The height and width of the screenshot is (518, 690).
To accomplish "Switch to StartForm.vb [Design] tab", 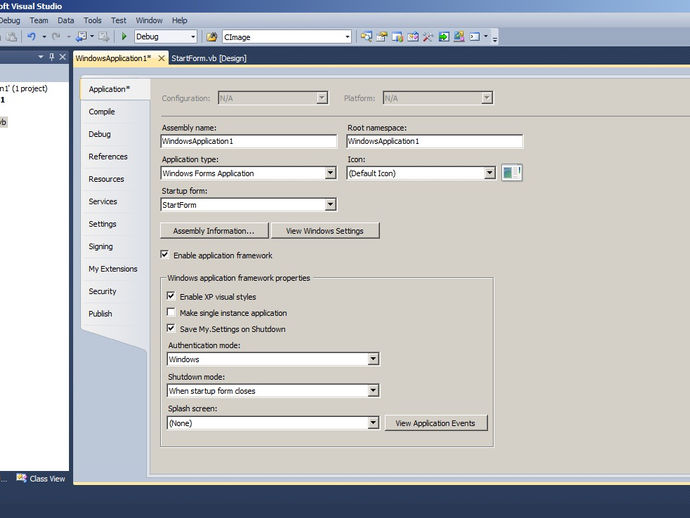I will tap(209, 58).
